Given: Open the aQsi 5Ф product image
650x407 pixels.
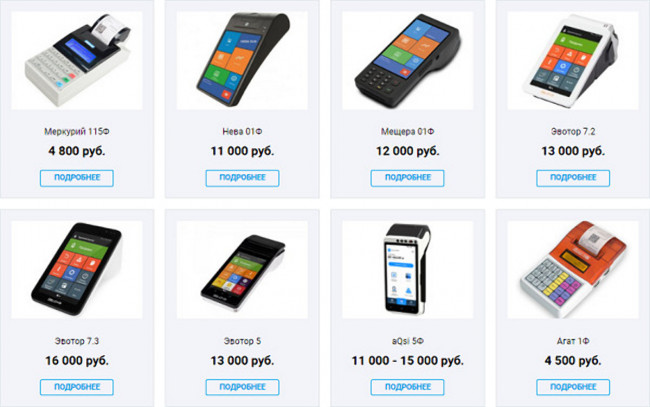Looking at the screenshot, I should (x=407, y=270).
